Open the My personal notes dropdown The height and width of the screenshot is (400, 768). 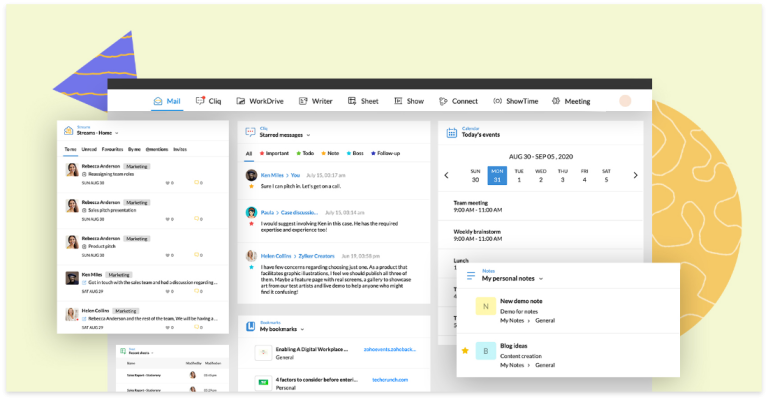(544, 279)
